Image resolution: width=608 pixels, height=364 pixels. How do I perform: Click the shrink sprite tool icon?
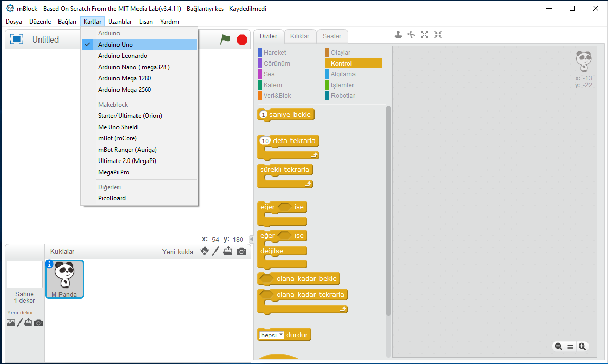pos(438,35)
